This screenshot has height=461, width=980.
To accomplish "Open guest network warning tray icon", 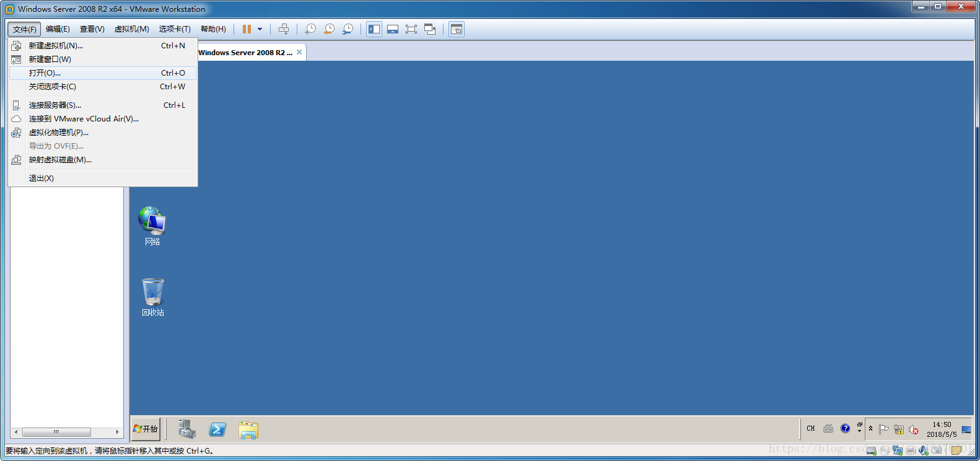I will coord(899,429).
